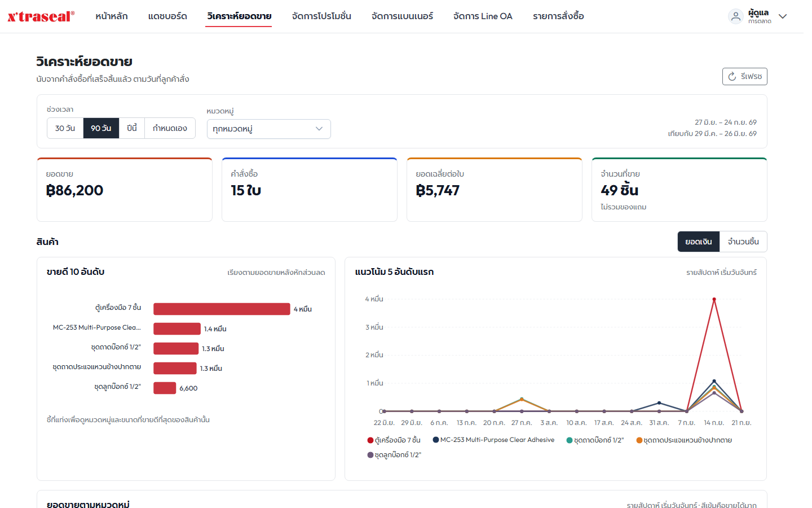Open จัดการ Line OA page

pos(483,16)
